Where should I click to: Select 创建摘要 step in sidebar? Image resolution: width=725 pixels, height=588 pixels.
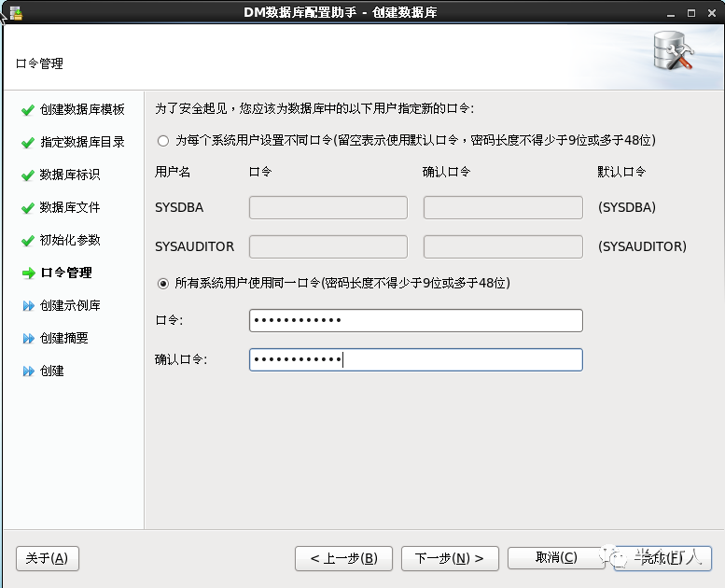[x=63, y=338]
